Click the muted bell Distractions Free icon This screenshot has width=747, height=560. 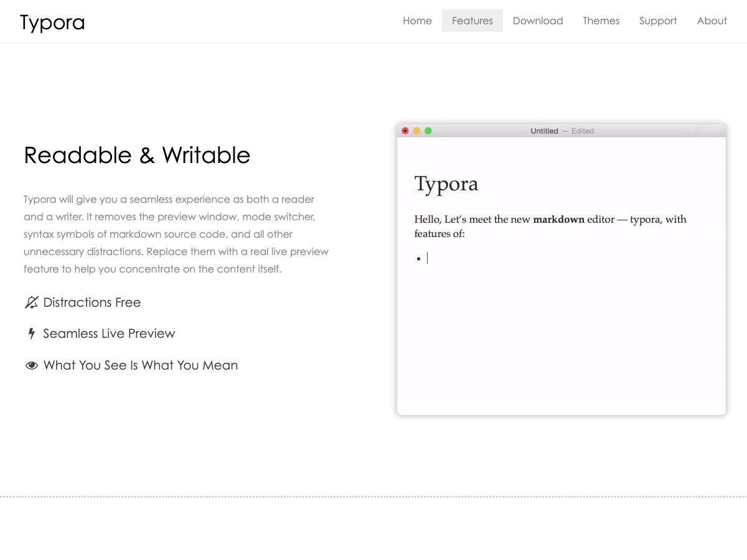[31, 302]
